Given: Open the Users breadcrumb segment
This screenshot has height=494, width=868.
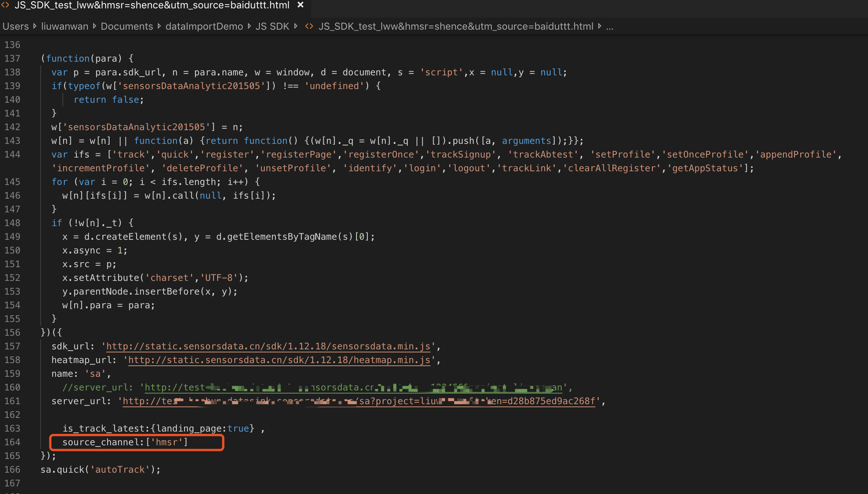Looking at the screenshot, I should 16,26.
